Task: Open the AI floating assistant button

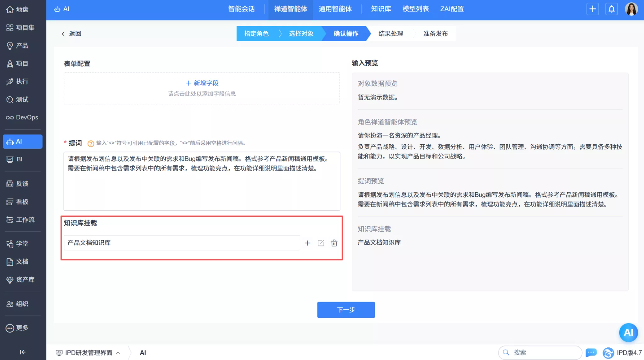Action: 628,333
